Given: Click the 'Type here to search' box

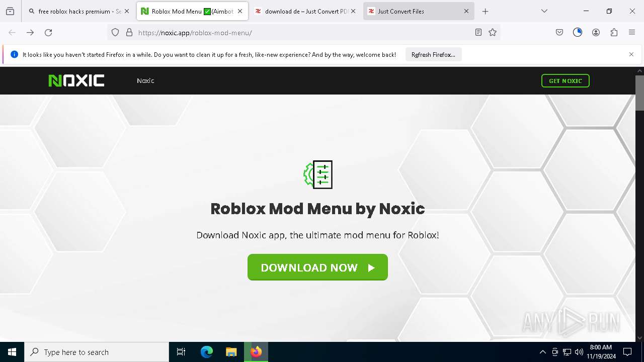Looking at the screenshot, I should point(97,352).
